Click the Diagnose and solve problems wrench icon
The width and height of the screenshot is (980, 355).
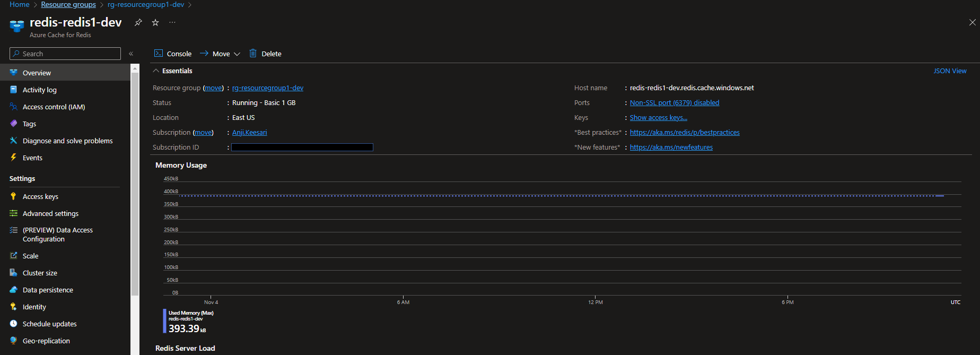[13, 141]
